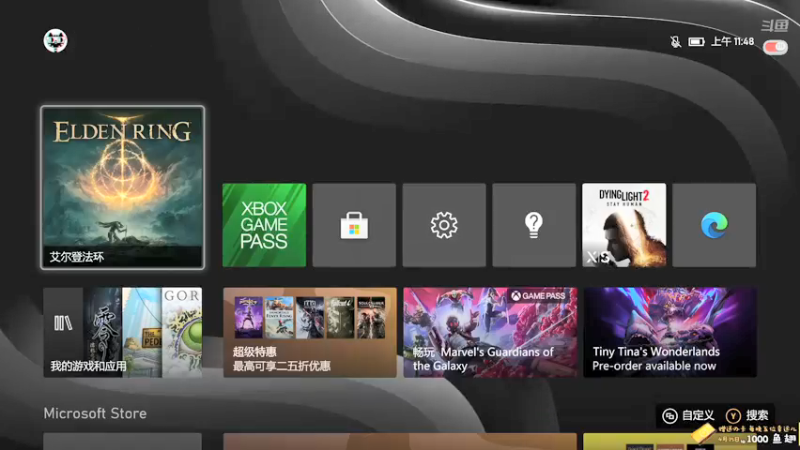Open the profile avatar icon
Viewport: 800px width, 450px height.
(x=55, y=40)
